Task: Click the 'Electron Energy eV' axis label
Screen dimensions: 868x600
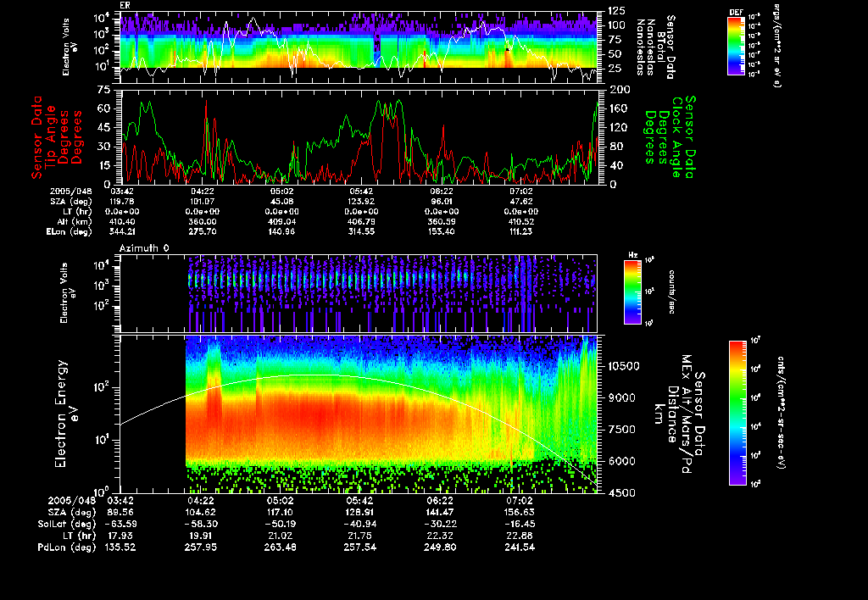Action: coord(66,414)
